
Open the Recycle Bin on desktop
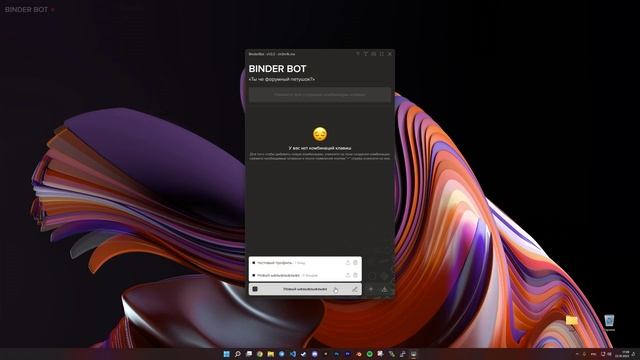pyautogui.click(x=609, y=321)
